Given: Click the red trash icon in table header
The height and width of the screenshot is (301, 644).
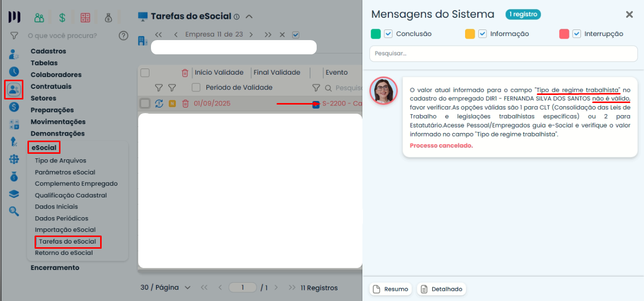Looking at the screenshot, I should [185, 73].
